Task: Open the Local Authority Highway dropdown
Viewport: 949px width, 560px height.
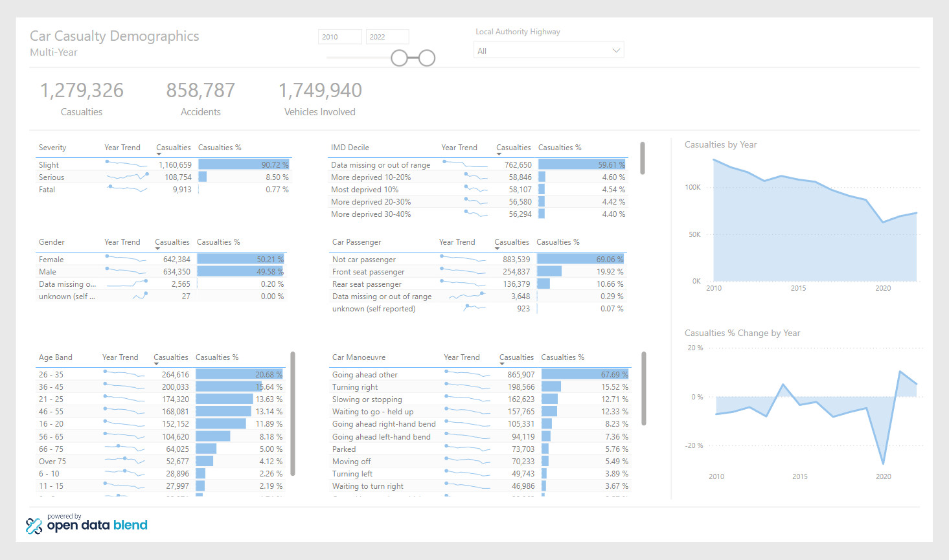Action: pos(549,50)
